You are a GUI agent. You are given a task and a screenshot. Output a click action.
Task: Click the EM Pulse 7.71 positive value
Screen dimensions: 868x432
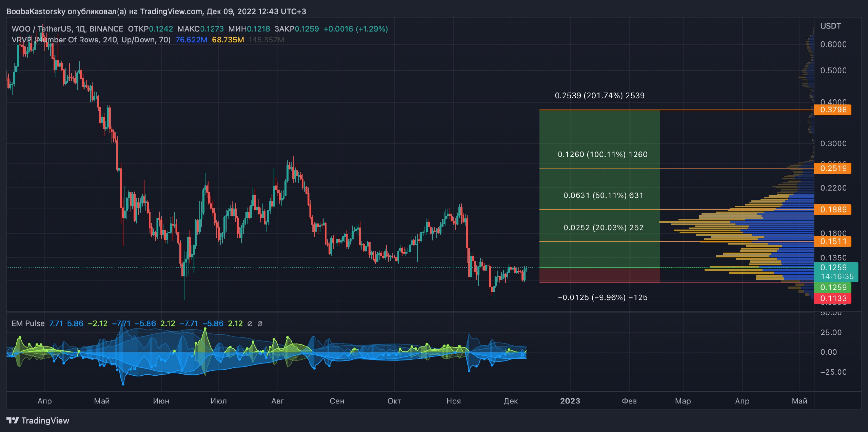click(x=56, y=323)
